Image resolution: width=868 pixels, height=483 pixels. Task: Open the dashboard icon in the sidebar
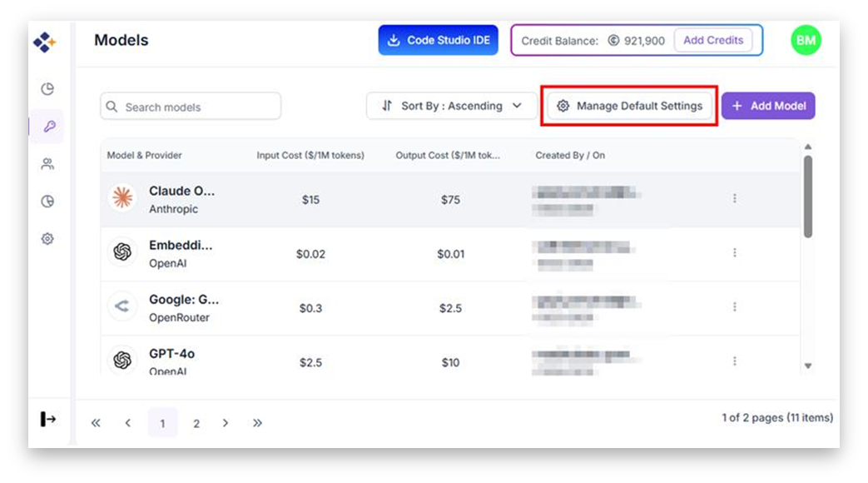click(47, 87)
